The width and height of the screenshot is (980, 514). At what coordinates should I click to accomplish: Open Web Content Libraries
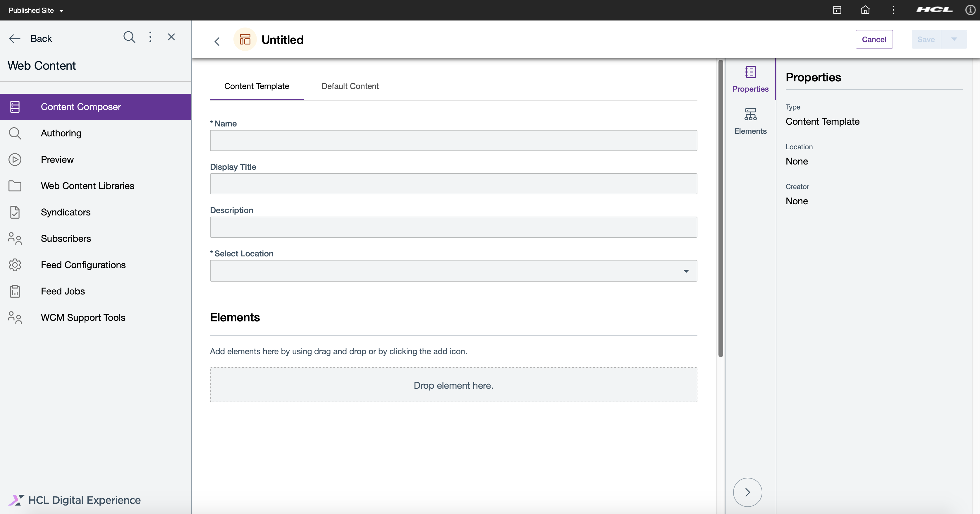click(95, 186)
